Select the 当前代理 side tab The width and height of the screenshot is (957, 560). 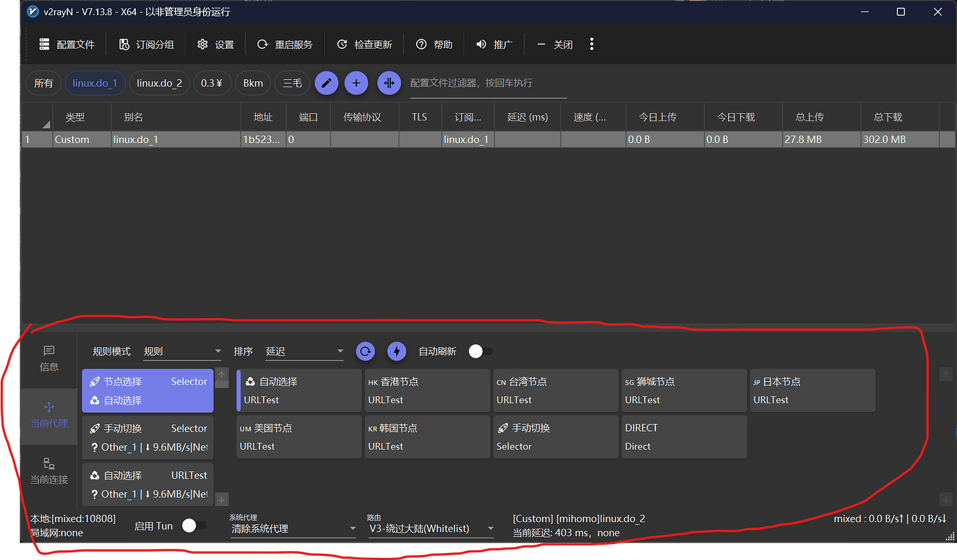(x=49, y=414)
